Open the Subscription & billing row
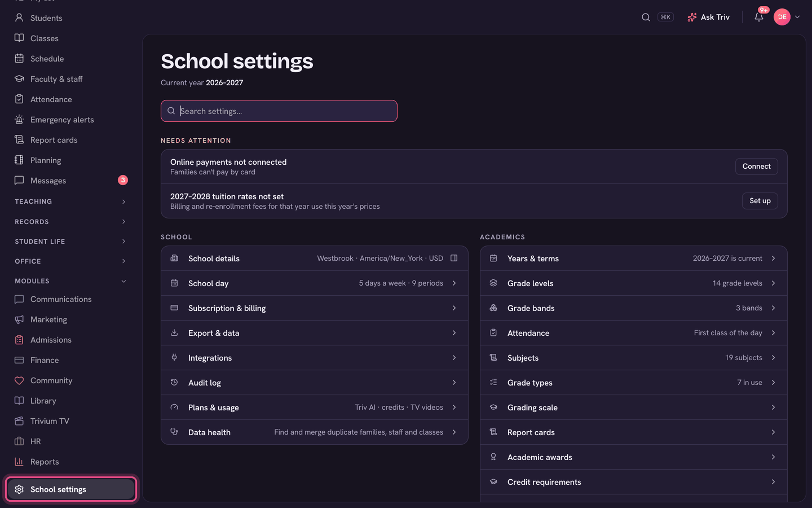This screenshot has height=508, width=812. [315, 308]
